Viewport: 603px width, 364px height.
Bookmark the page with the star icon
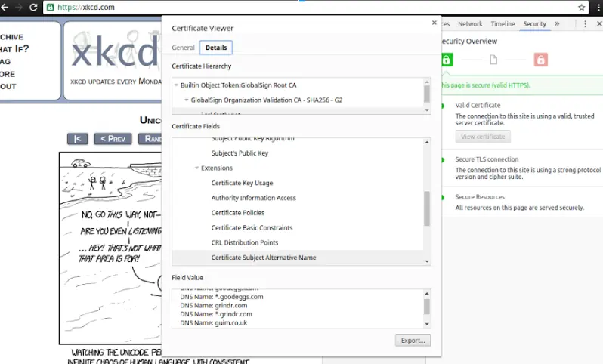pos(582,8)
